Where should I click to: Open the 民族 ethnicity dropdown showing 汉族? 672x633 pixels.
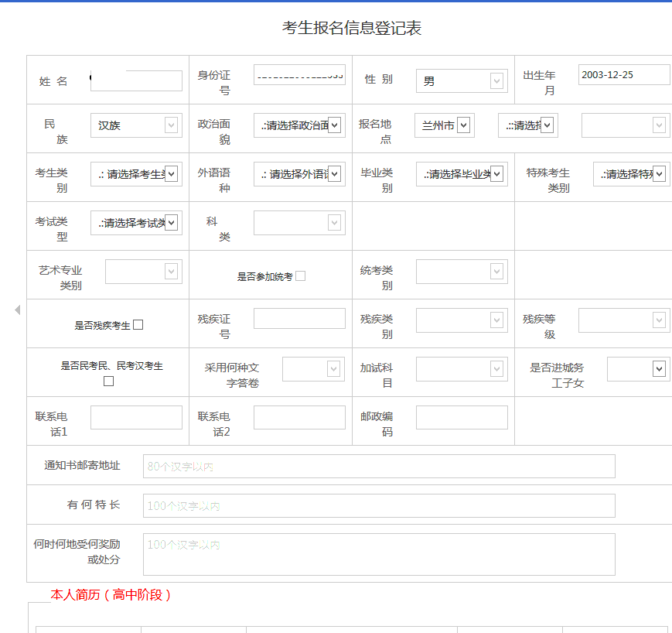[x=136, y=125]
